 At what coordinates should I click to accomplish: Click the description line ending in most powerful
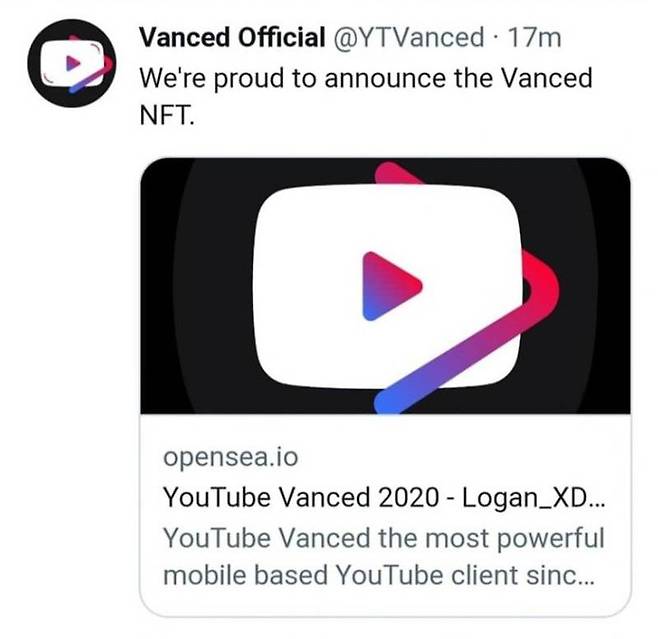pos(383,538)
